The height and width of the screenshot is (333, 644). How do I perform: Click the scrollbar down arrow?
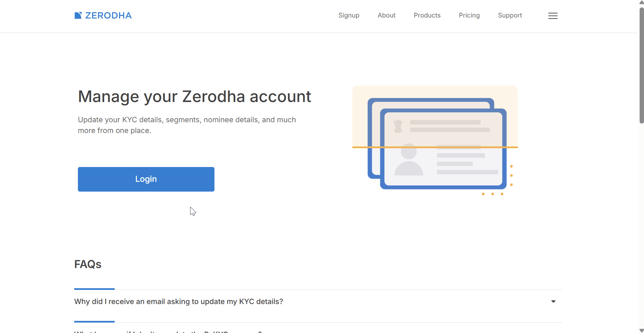[x=641, y=331]
